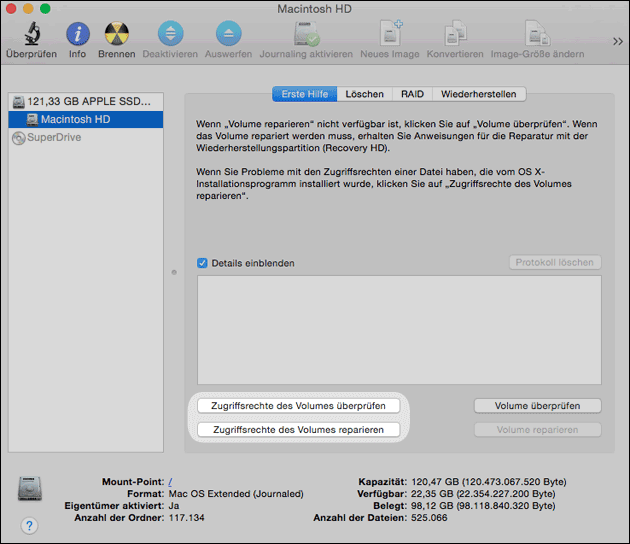Click the Belegt value 98,12 GB
The image size is (630, 544).
[x=483, y=506]
